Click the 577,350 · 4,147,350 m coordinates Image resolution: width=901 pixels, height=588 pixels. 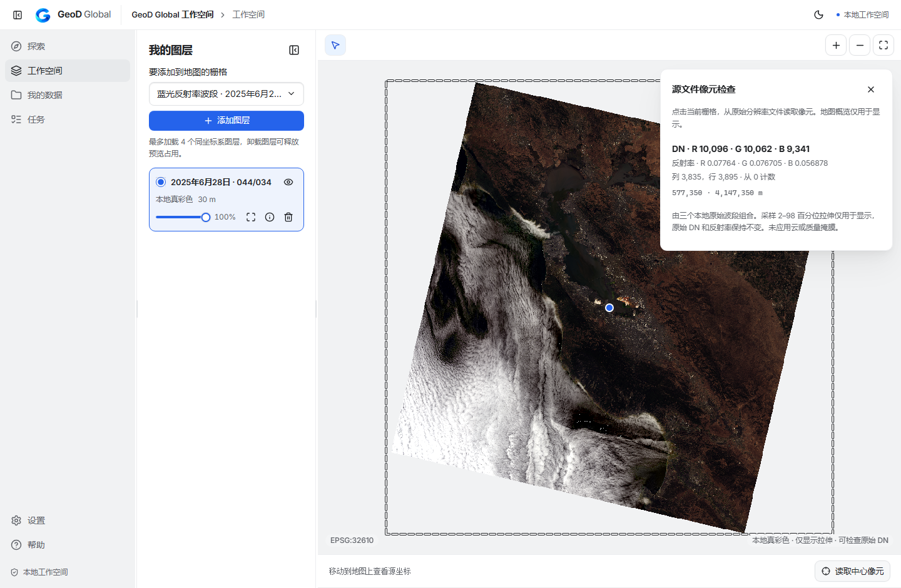717,193
